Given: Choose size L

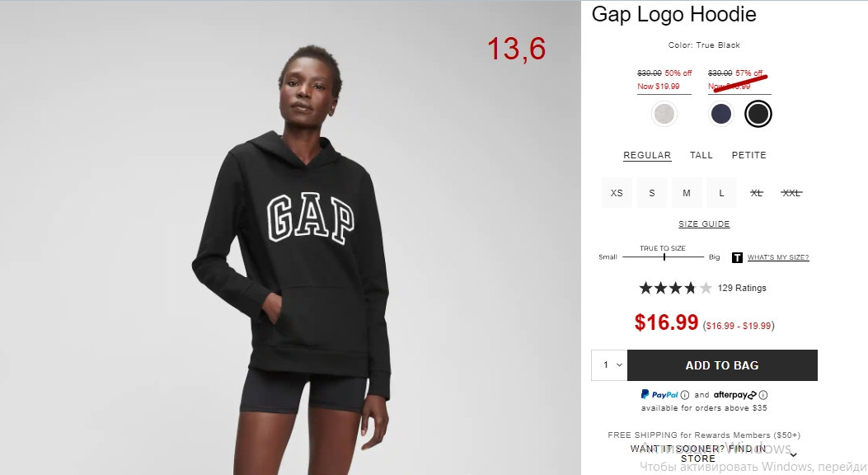Looking at the screenshot, I should point(721,193).
